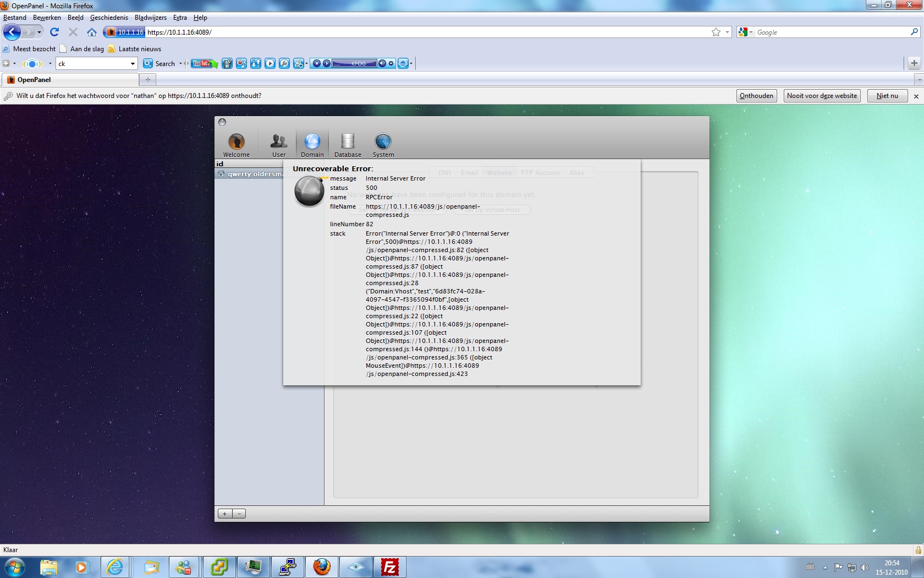Expand the toolbar search box dropdown
This screenshot has height=578, width=924.
click(133, 64)
